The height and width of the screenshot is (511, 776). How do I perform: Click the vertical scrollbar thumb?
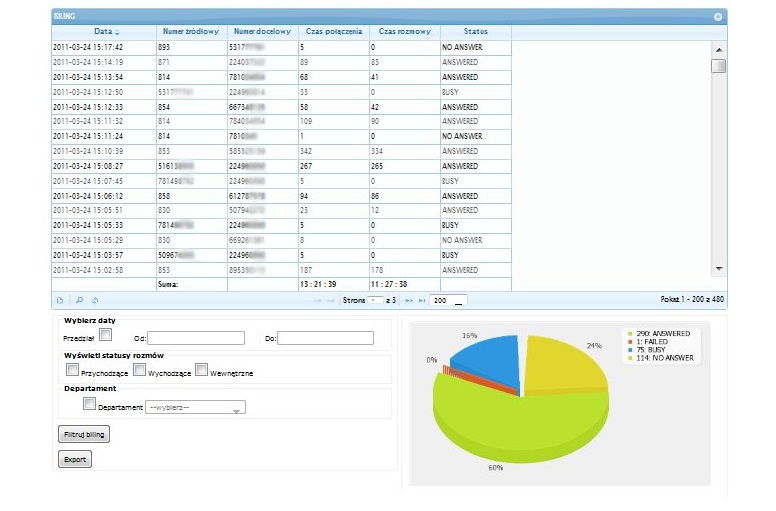(x=719, y=66)
